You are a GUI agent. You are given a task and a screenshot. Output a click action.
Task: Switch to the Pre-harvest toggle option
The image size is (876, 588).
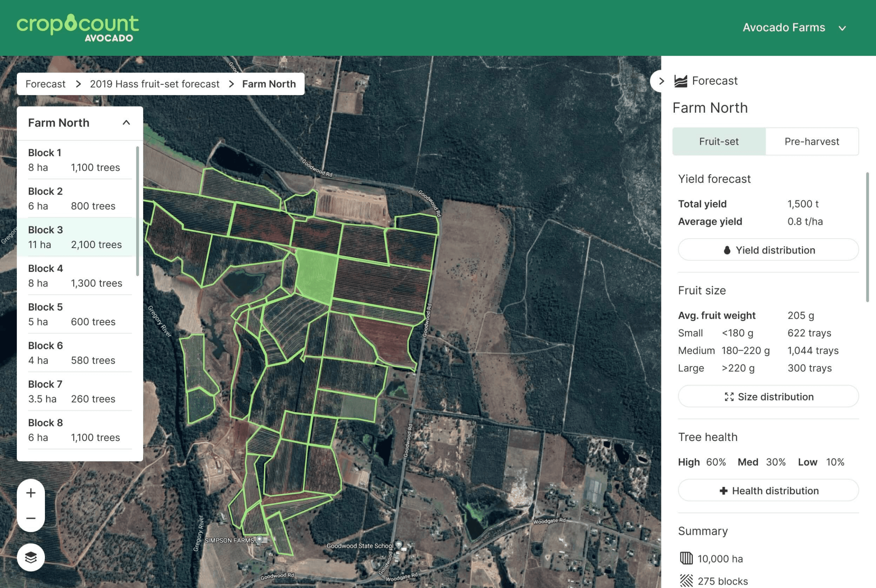coord(811,142)
